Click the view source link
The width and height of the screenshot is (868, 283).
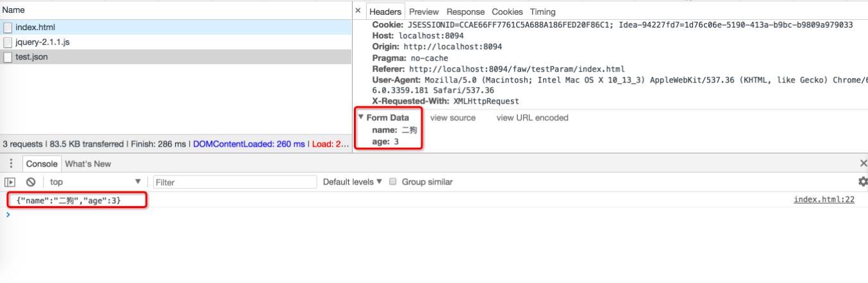pyautogui.click(x=453, y=118)
